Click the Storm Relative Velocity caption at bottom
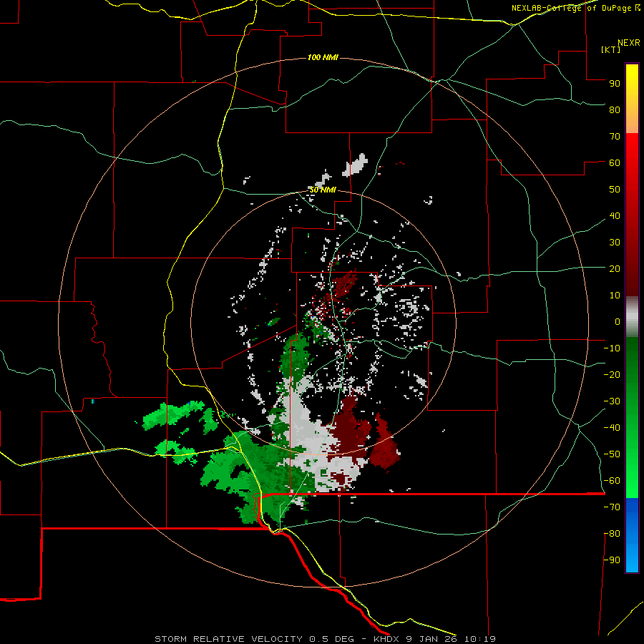The height and width of the screenshot is (644, 644). pos(326,639)
